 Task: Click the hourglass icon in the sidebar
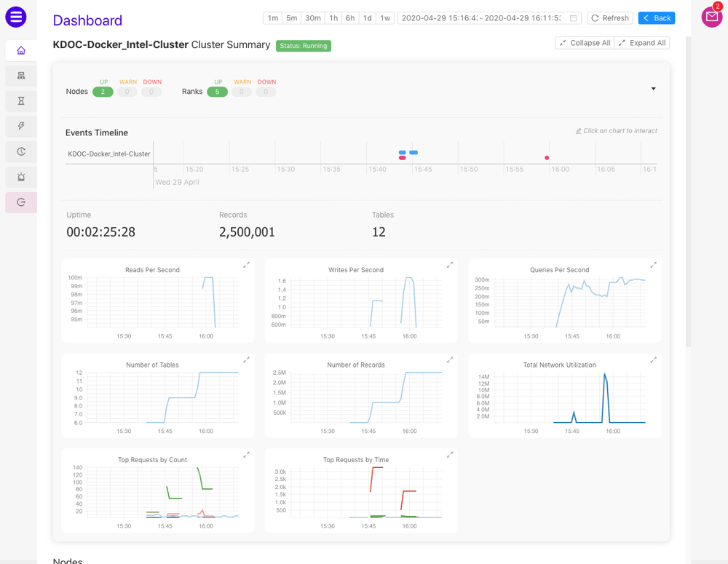[x=20, y=100]
